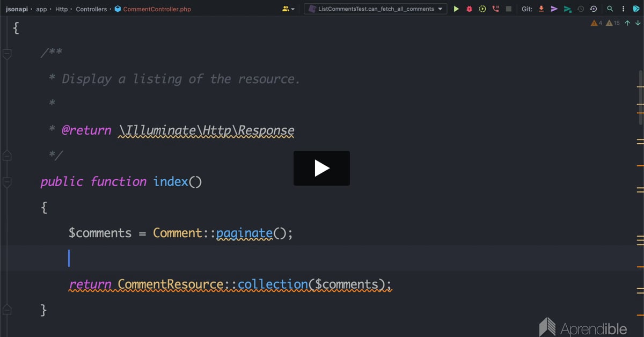Collapse the doc comment fold marker
Screen dimensions: 644x337
[7, 54]
